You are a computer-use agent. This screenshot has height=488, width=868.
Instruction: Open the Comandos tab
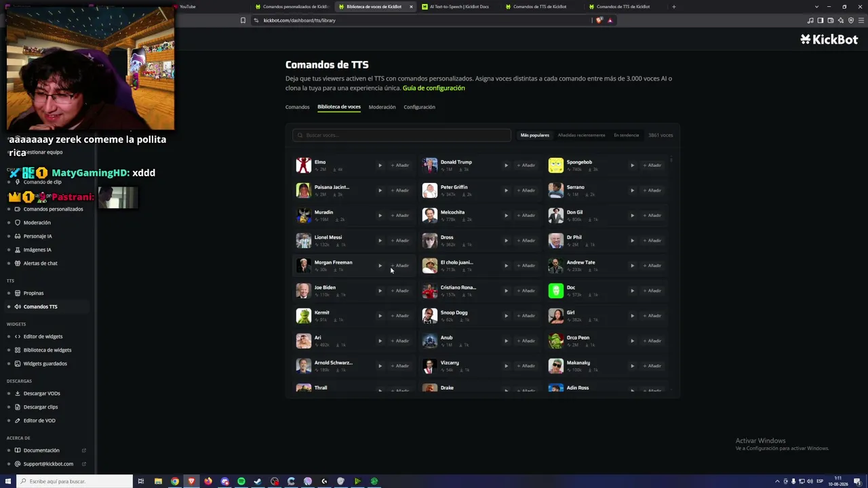click(297, 107)
